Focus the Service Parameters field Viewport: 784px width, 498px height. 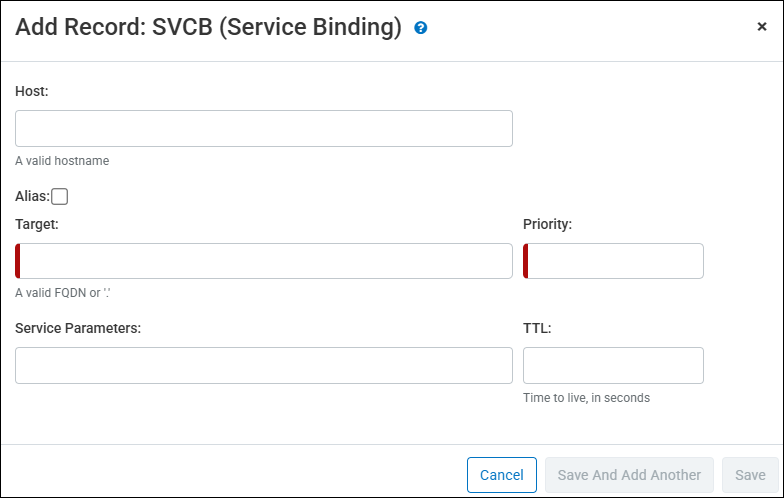pos(264,366)
